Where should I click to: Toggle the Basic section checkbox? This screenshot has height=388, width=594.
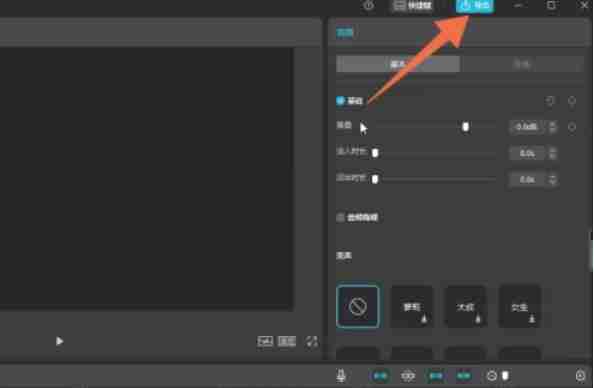341,101
